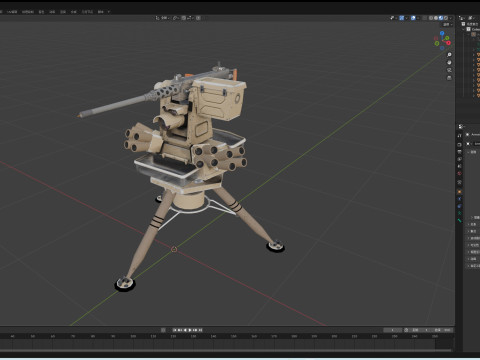Screen dimensions: 480x360
Task: Jump to next keyframe in timeline
Action: point(195,330)
